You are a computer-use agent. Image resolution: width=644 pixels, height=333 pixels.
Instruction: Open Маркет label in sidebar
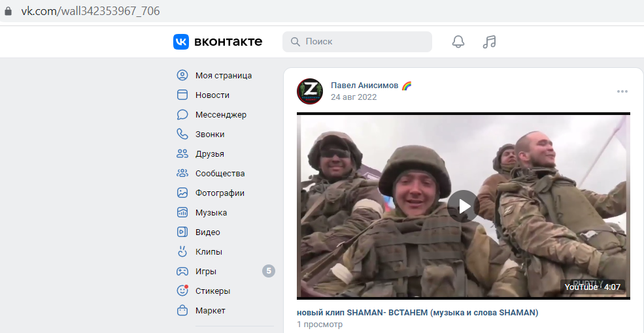coord(211,310)
